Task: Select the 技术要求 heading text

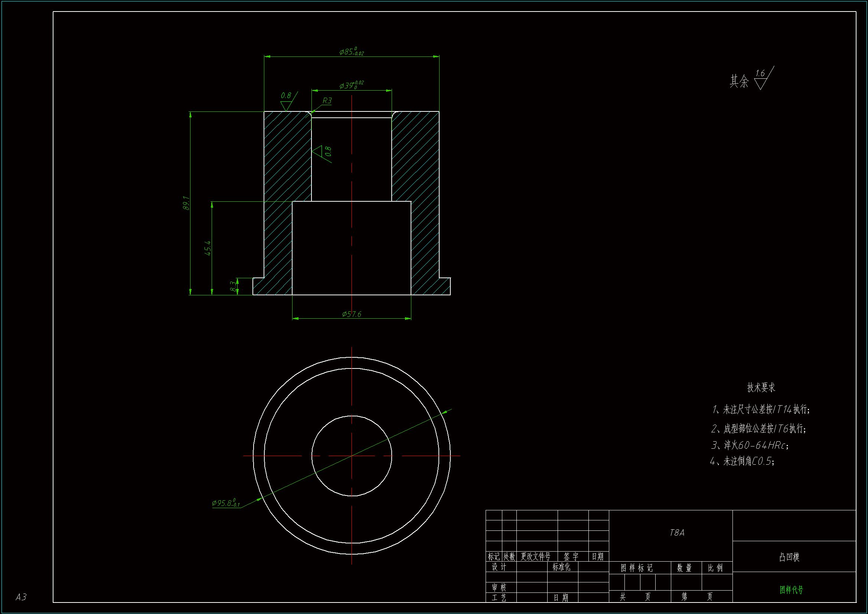Action: pyautogui.click(x=761, y=387)
